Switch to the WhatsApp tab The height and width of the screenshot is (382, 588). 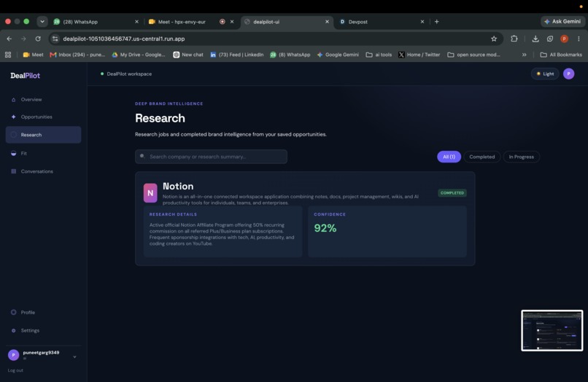[x=96, y=22]
